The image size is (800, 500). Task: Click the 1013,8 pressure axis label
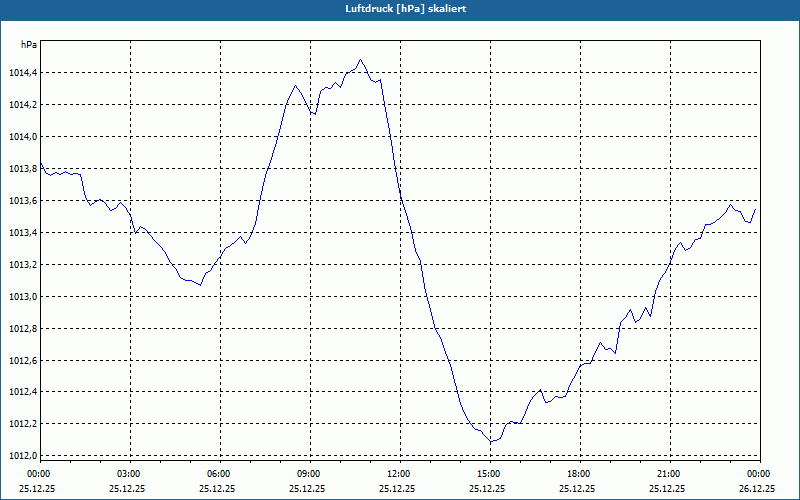[23, 169]
